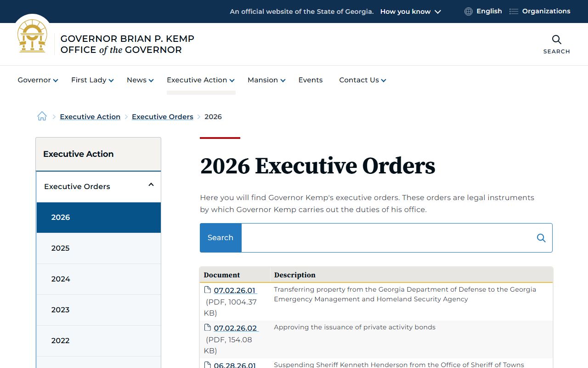The height and width of the screenshot is (368, 588).
Task: Select 2023 in the sidebar
Action: pos(99,310)
